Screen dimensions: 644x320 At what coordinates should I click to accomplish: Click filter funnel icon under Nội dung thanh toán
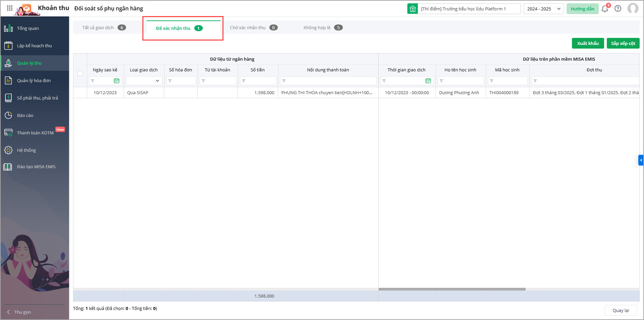tap(284, 81)
